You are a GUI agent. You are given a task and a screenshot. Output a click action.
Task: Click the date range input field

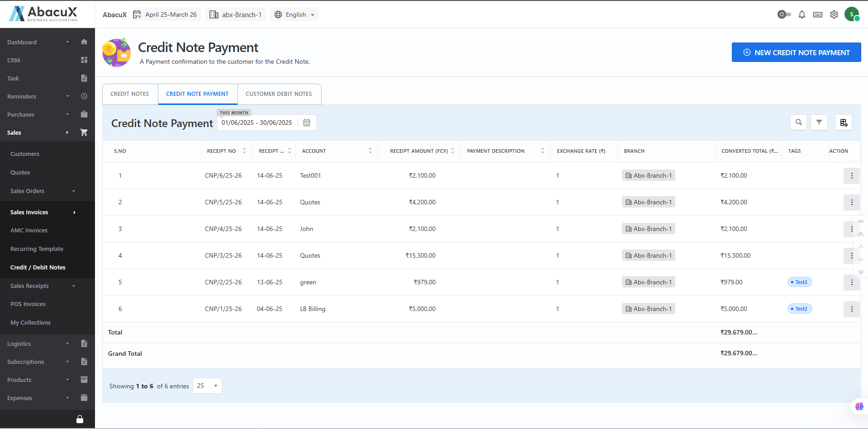point(256,123)
